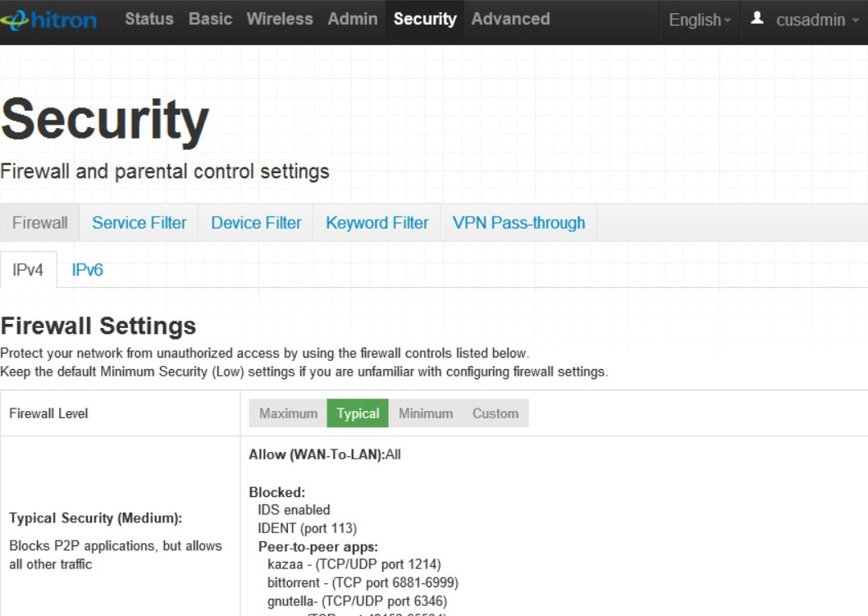Select the Custom firewall level
Screen dimensions: 868x616
[495, 413]
